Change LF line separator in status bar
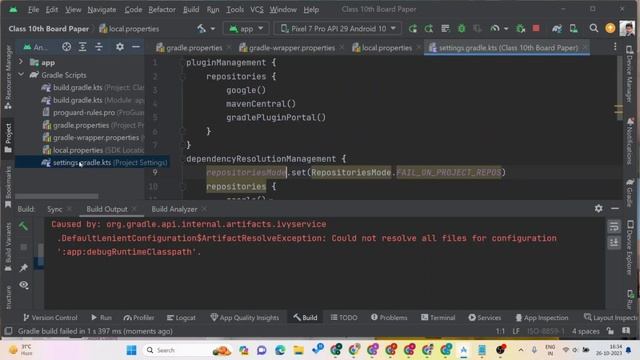The height and width of the screenshot is (360, 640). [516, 331]
